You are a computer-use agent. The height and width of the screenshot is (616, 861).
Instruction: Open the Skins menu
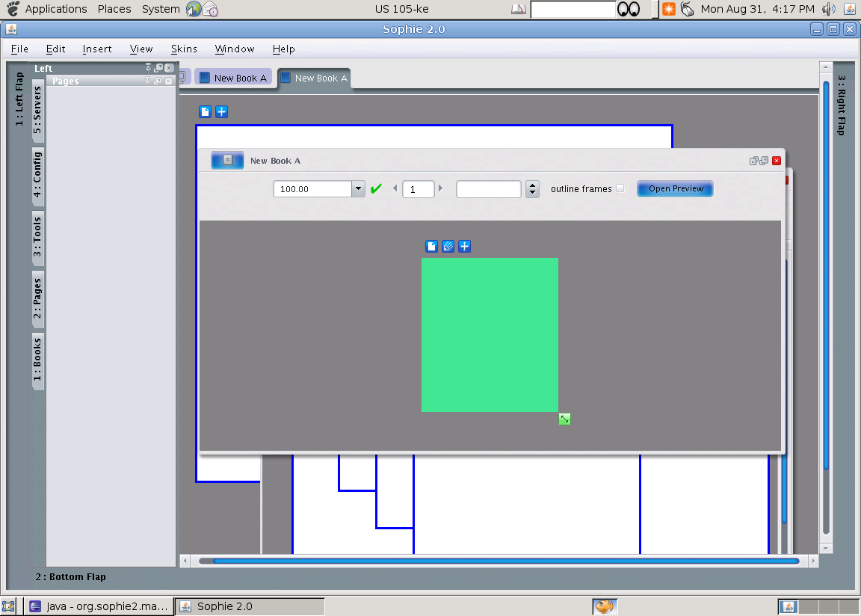click(x=184, y=49)
